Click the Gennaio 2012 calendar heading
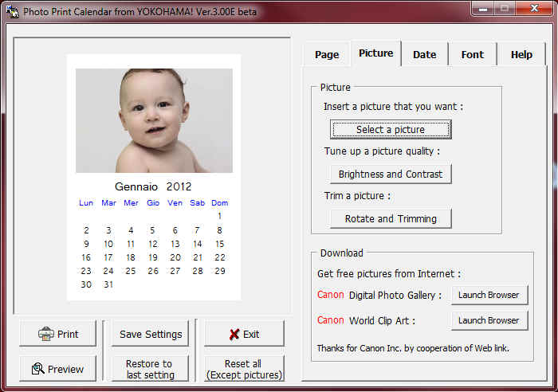Screen dimensions: 558x392 pos(153,186)
